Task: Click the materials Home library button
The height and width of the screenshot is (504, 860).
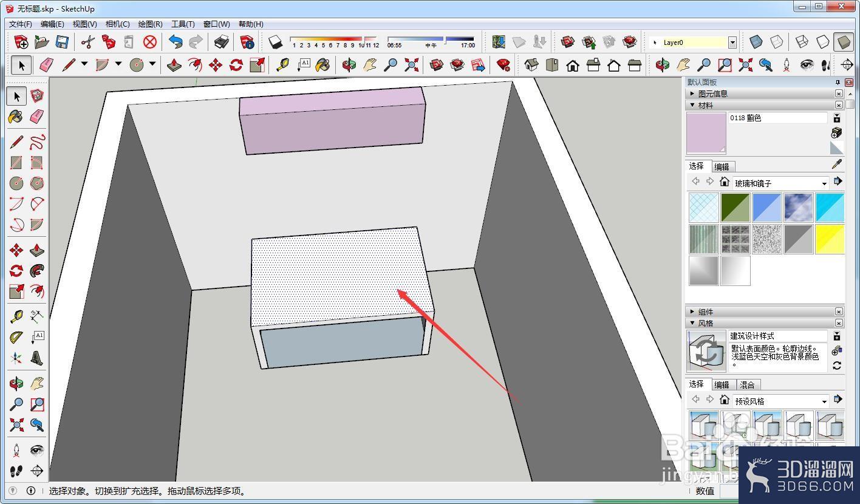Action: tap(724, 182)
